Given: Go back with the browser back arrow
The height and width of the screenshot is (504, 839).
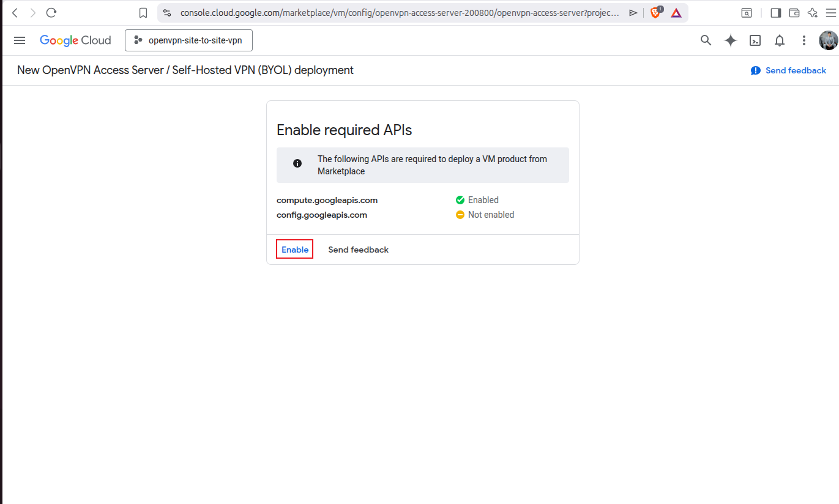Looking at the screenshot, I should [x=15, y=13].
